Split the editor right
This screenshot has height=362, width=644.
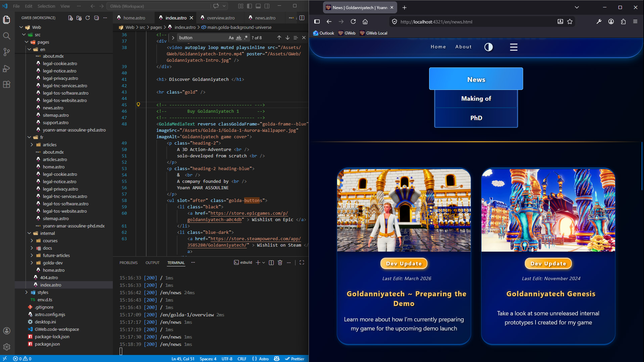[302, 18]
